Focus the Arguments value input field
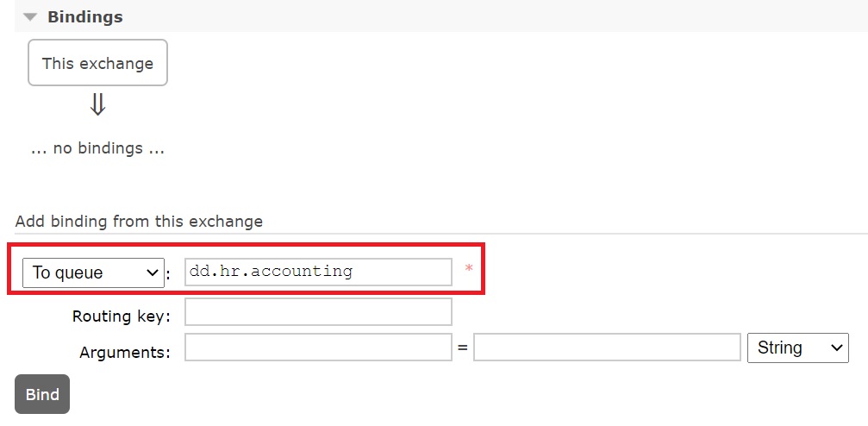 pyautogui.click(x=607, y=348)
